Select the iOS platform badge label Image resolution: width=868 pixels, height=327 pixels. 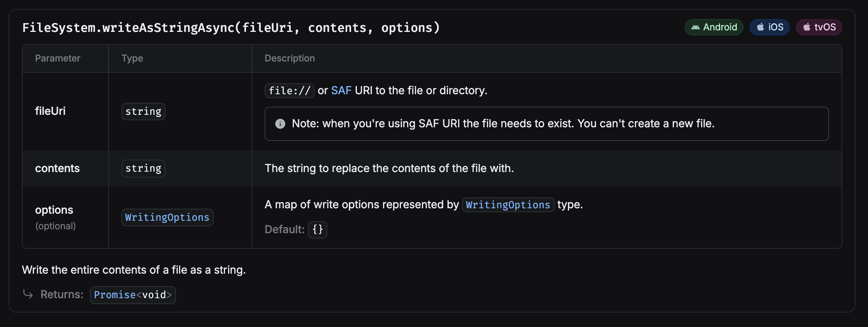(x=775, y=27)
